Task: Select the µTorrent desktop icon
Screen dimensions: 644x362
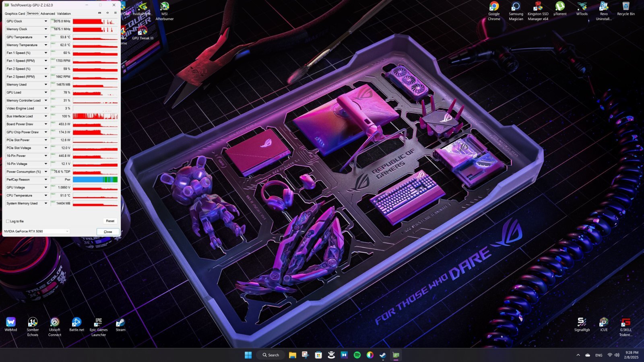Action: [560, 9]
